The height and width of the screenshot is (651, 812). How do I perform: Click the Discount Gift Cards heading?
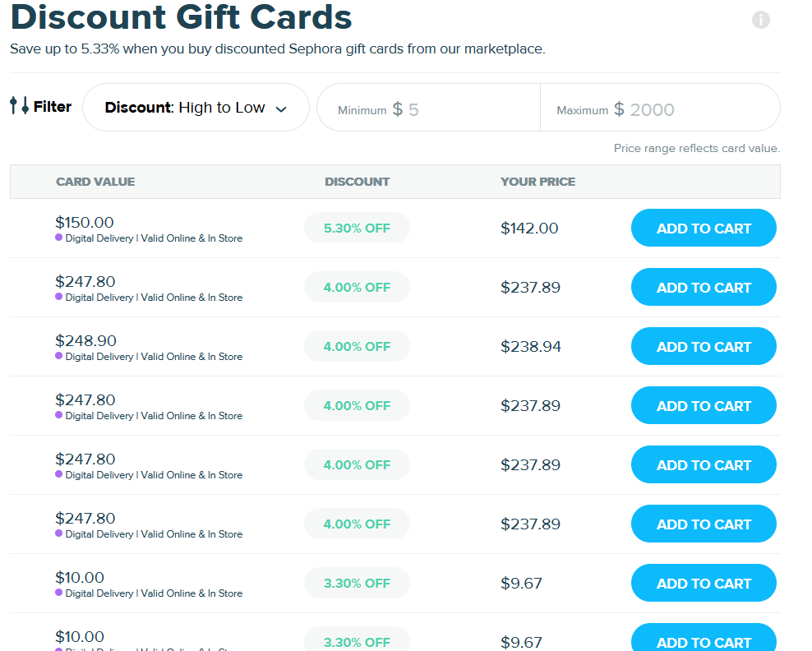point(181,18)
